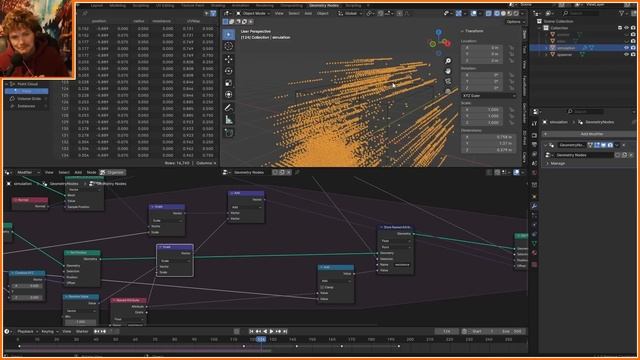The image size is (640, 360).
Task: Open the Object menu in the 3D viewport
Action: tap(322, 13)
